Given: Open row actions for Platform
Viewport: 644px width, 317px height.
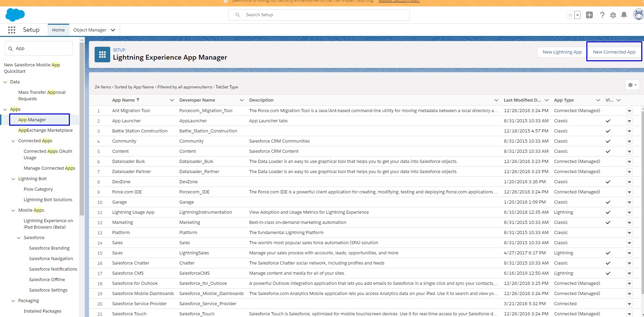Looking at the screenshot, I should [629, 233].
